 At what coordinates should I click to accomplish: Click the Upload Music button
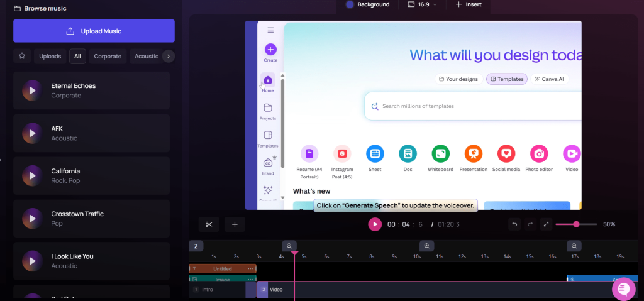pos(94,31)
